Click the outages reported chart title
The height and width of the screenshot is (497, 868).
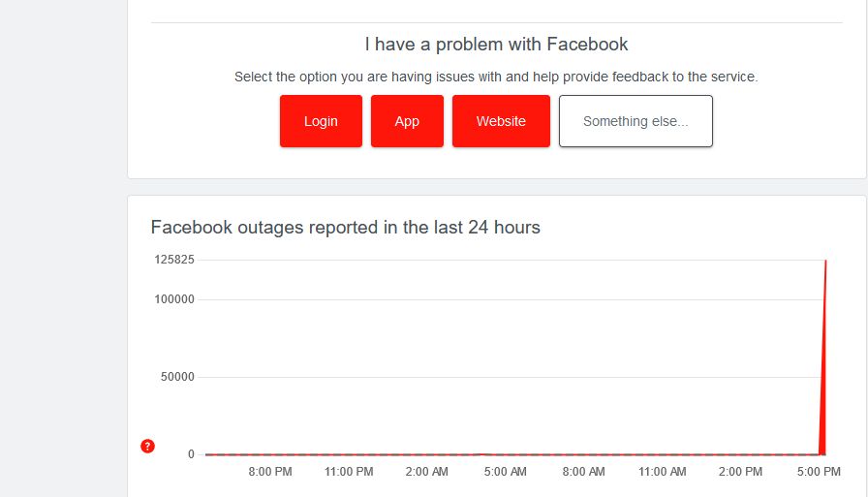coord(345,228)
